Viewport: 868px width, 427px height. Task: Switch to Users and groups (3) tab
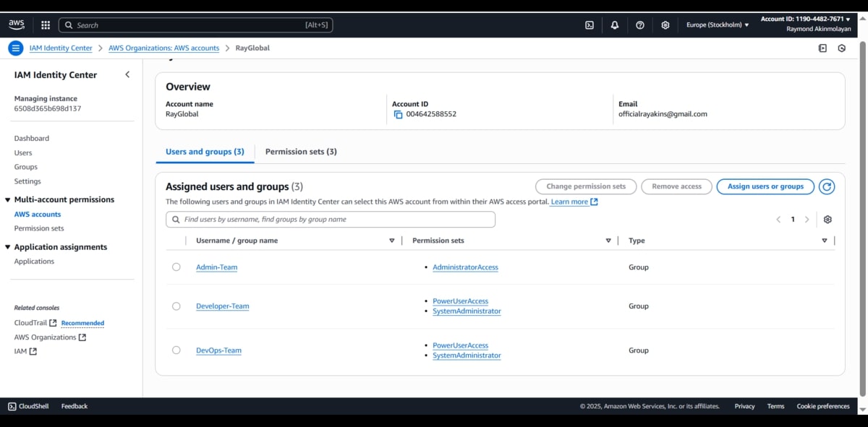tap(205, 152)
